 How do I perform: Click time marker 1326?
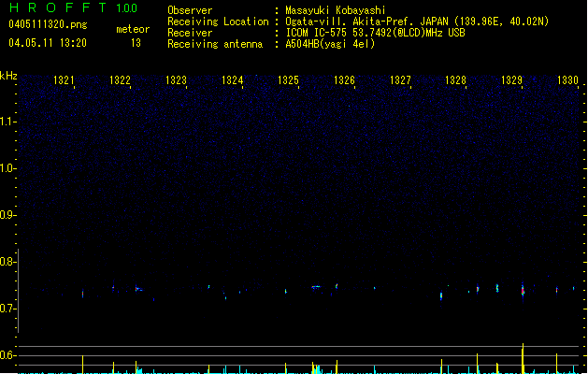pos(344,80)
